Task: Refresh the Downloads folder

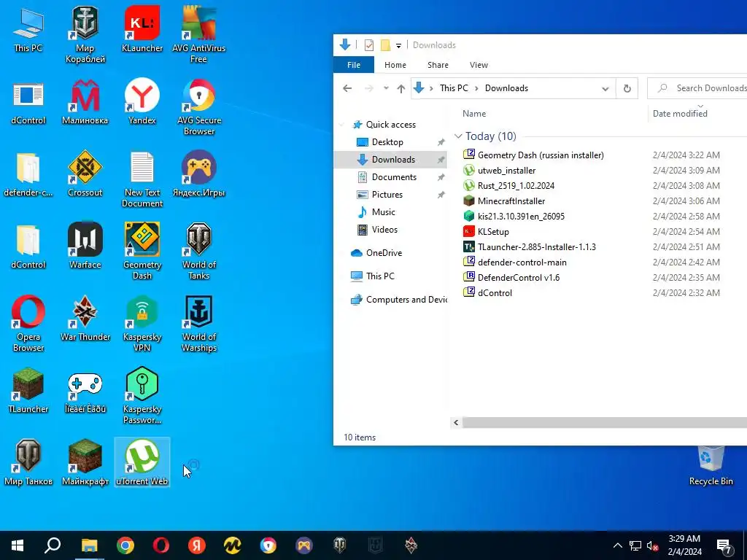Action: pos(627,88)
